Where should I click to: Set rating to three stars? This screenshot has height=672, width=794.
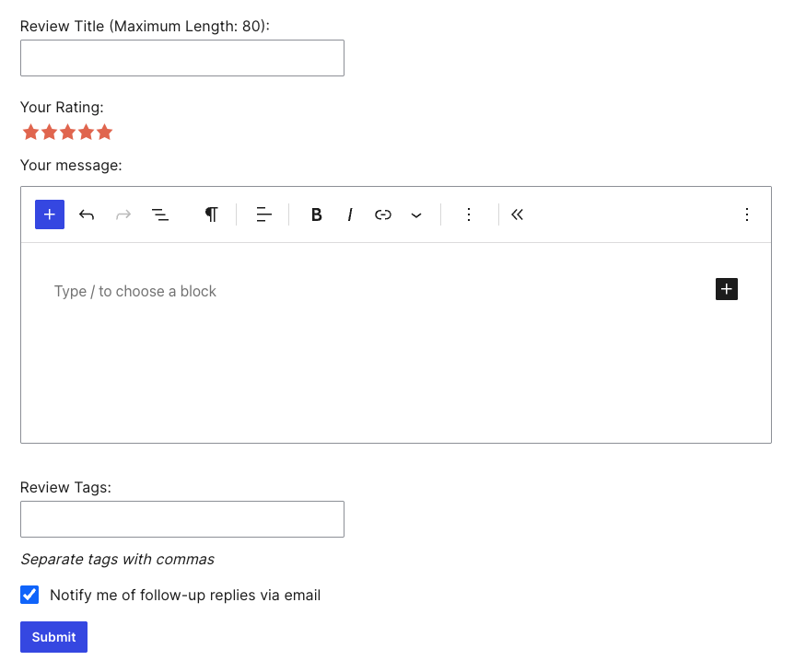67,133
